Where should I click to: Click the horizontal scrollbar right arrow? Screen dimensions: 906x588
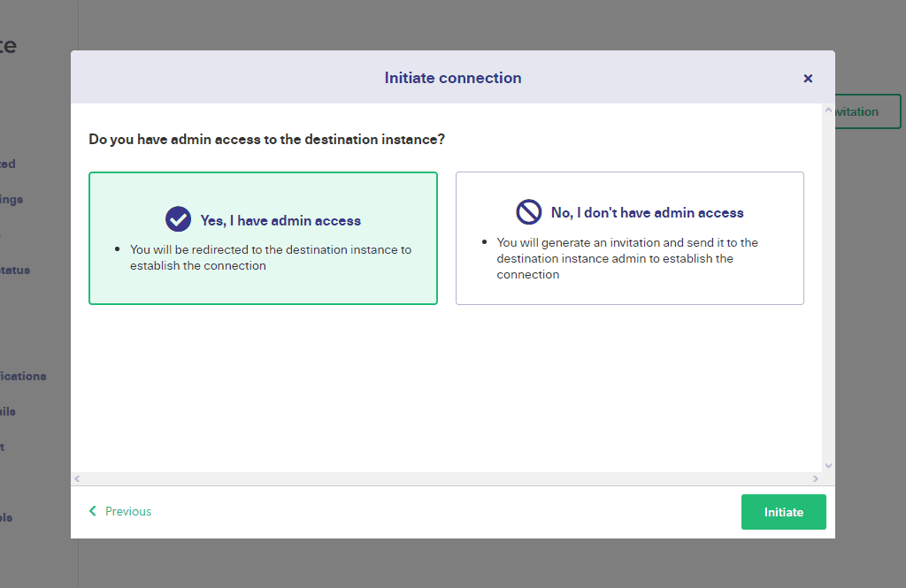815,479
